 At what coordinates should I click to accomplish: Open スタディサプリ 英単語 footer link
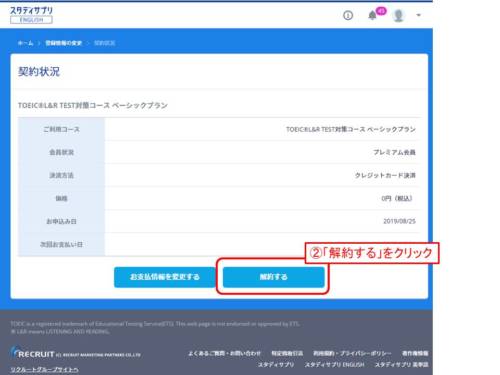click(x=402, y=365)
